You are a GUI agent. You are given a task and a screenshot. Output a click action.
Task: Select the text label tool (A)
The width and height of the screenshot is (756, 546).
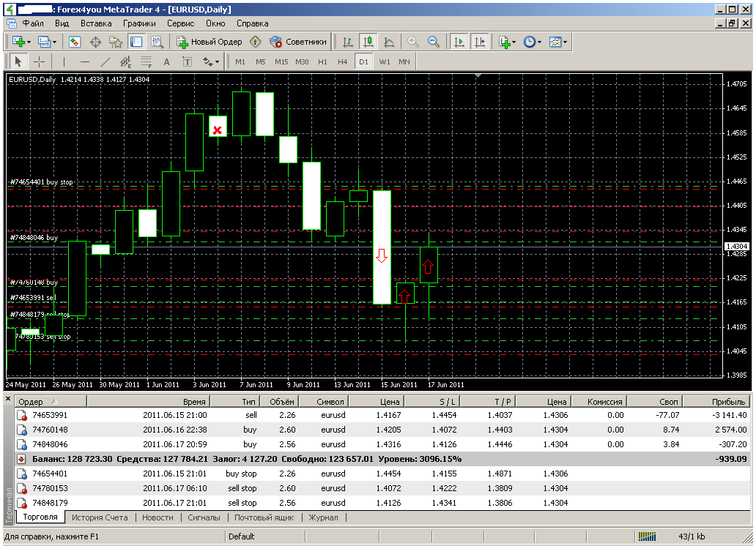[x=166, y=61]
